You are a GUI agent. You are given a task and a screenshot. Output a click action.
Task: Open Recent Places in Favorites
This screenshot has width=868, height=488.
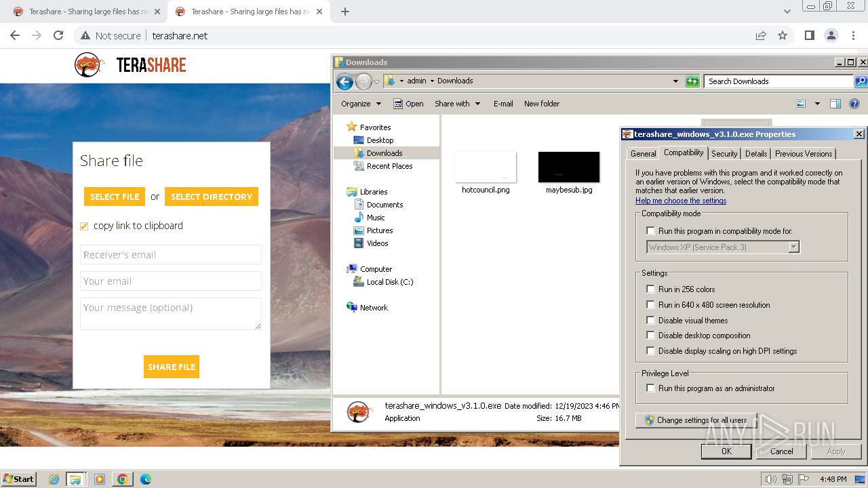383,166
